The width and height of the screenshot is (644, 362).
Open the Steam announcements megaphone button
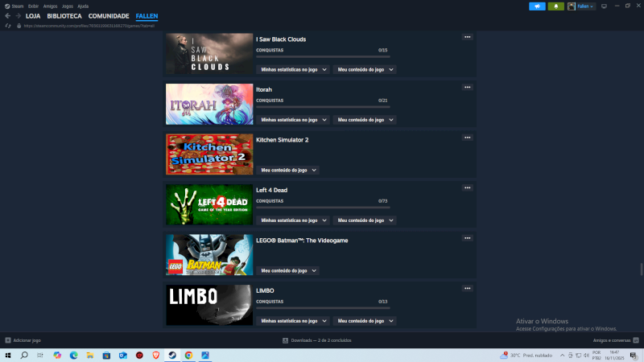[x=537, y=6]
